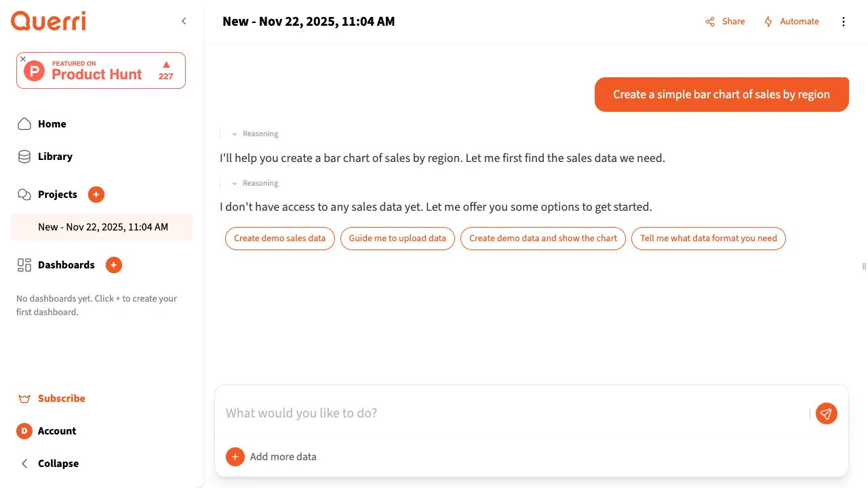Click the Automate button
Screen dimensions: 868x488
coord(791,22)
